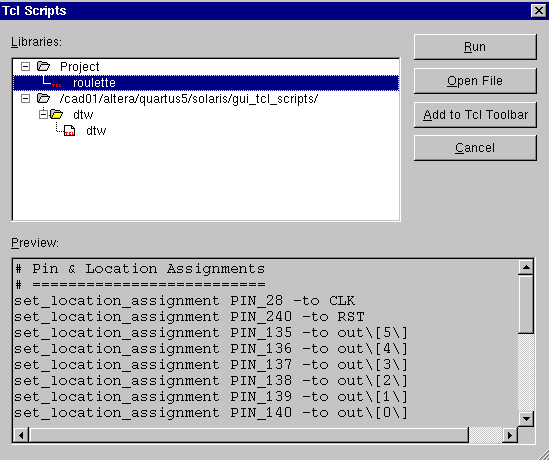Viewport: 549px width, 460px height.
Task: Click preview horizontal scroll left arrow
Action: coord(21,435)
